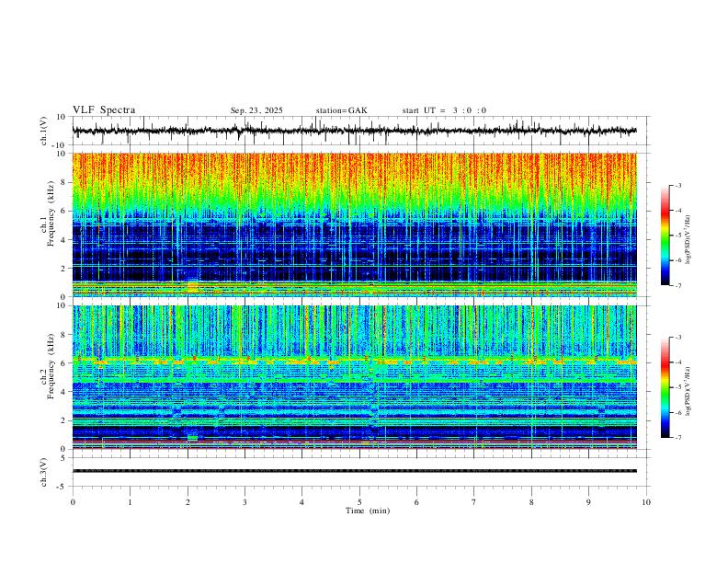Viewport: 728px width, 563px height.
Task: Click the upper color bar 'log(PSD)' label
Action: click(688, 239)
